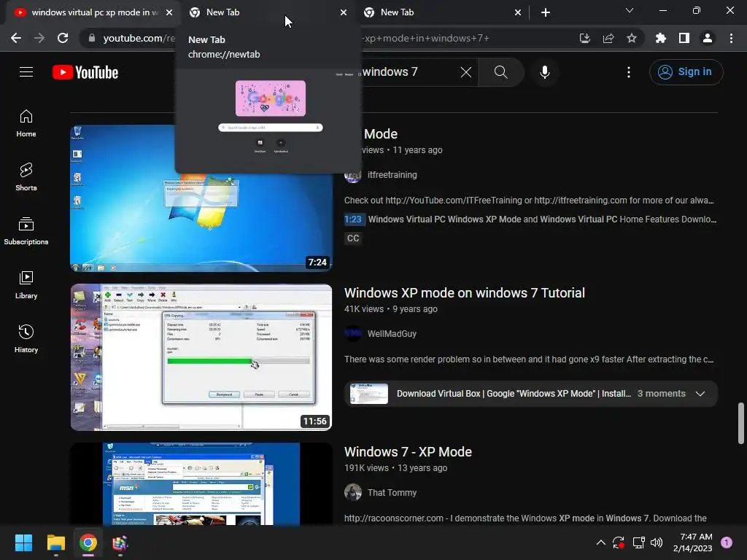Open 'Windows 7 - XP Mode' video title

(x=408, y=452)
